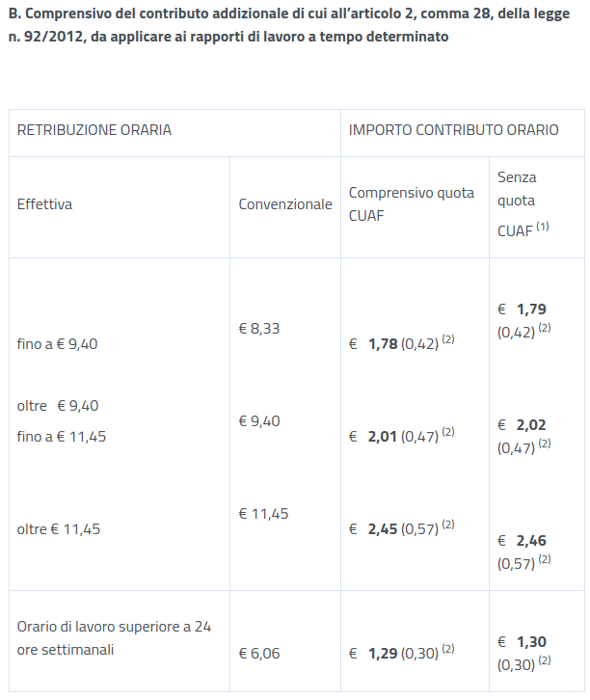The width and height of the screenshot is (590, 700).
Task: Click the Comprensivo quota CUAF column header
Action: pyautogui.click(x=412, y=204)
